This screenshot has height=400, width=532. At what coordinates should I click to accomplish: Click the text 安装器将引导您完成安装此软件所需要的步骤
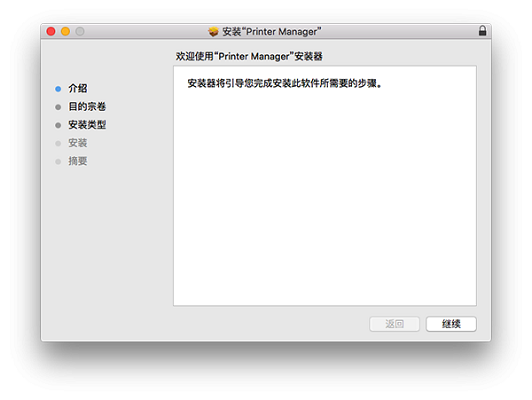[285, 83]
